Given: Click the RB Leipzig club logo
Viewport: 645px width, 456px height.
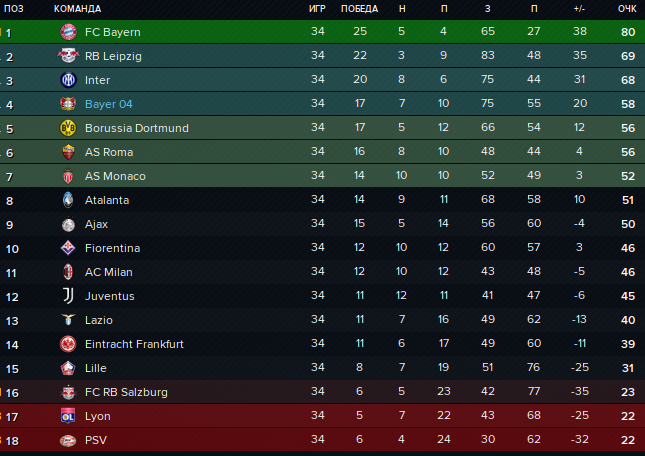Looking at the screenshot, I should pos(68,56).
